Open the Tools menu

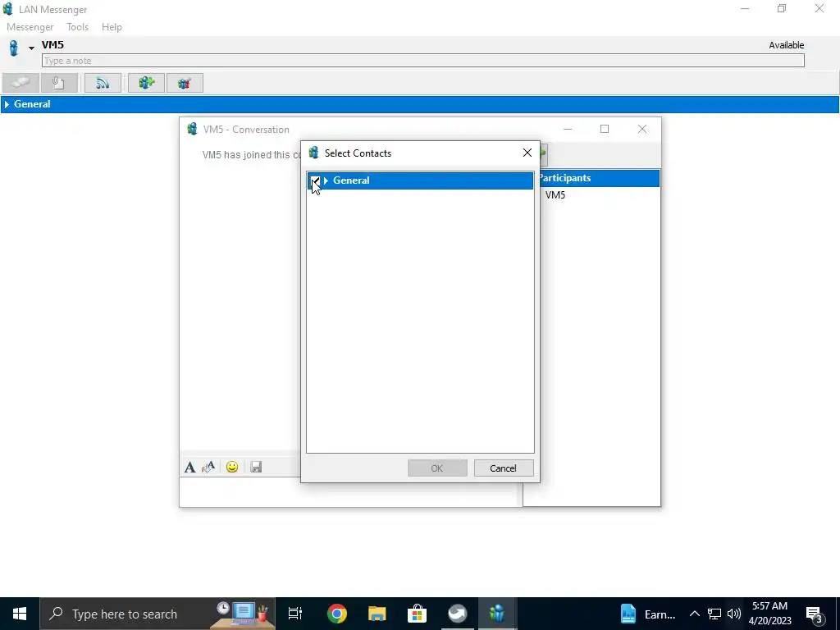(x=77, y=27)
